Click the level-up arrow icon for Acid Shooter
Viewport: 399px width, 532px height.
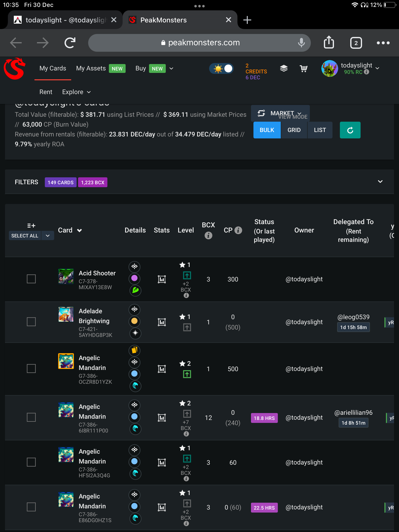187,275
